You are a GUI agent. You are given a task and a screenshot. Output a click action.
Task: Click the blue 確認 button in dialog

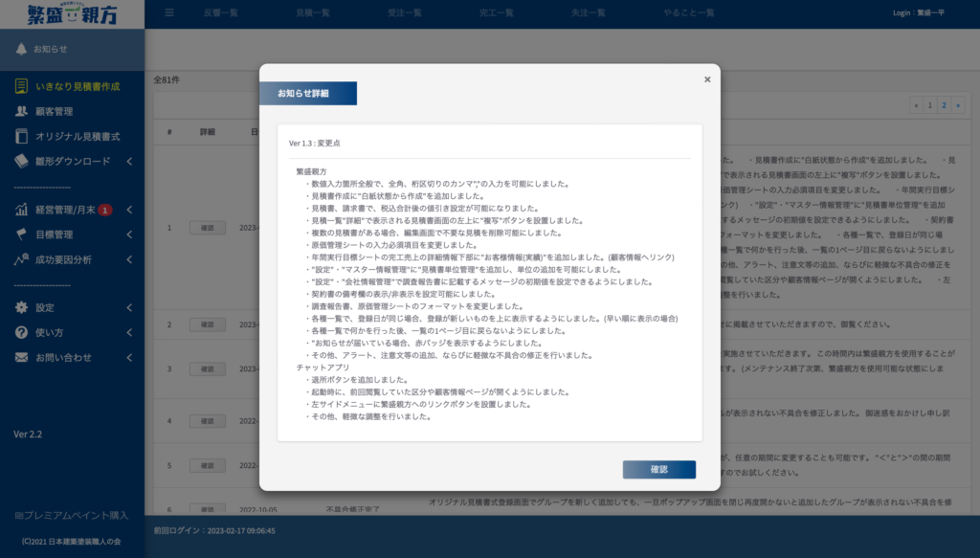pyautogui.click(x=658, y=469)
